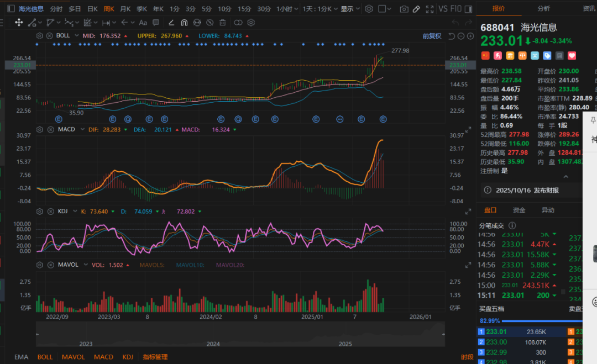Image resolution: width=597 pixels, height=364 pixels.
Task: Hide all drawings with the crossed-eye icon
Action: click(x=210, y=23)
